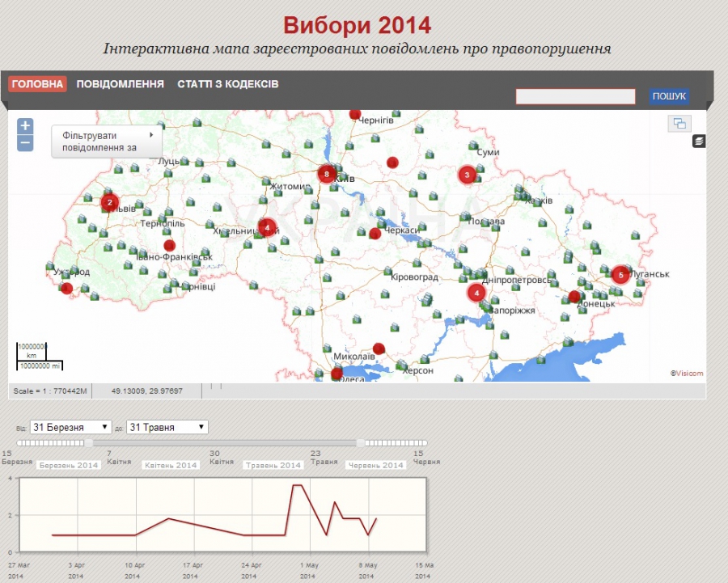Open the start date dropdown 31 Березня
This screenshot has height=583, width=728.
[71, 427]
